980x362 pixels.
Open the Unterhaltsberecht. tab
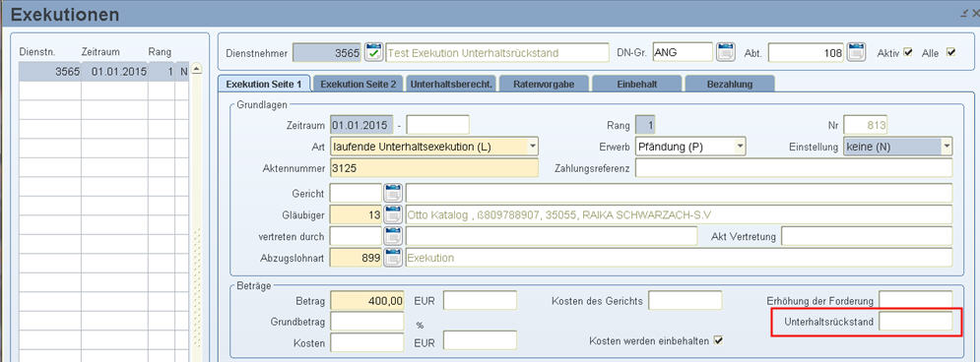[x=451, y=84]
